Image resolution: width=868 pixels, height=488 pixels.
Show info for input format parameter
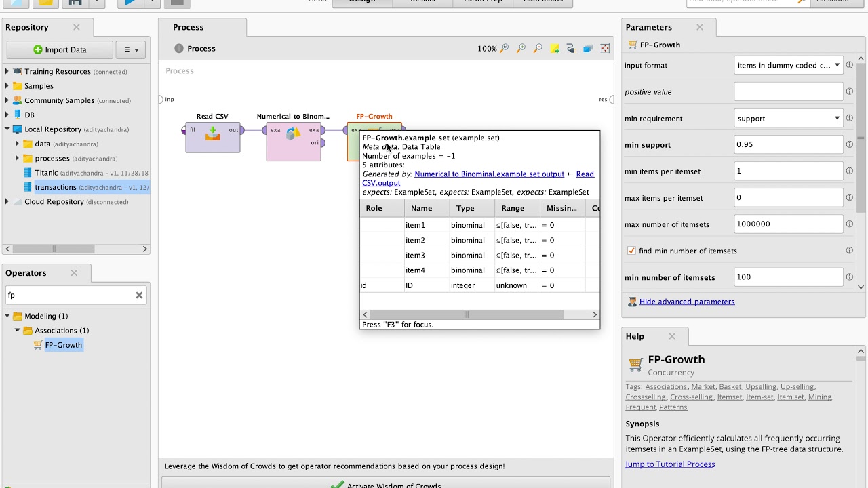click(x=849, y=66)
